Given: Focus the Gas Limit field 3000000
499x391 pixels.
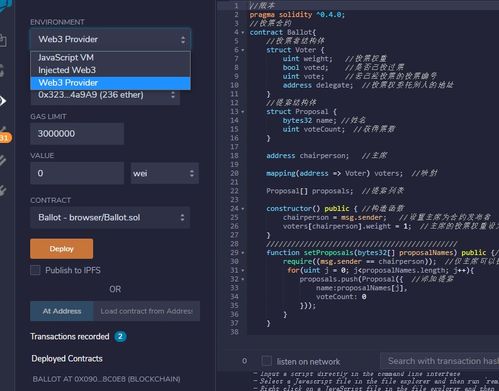Looking at the screenshot, I should tap(77, 134).
